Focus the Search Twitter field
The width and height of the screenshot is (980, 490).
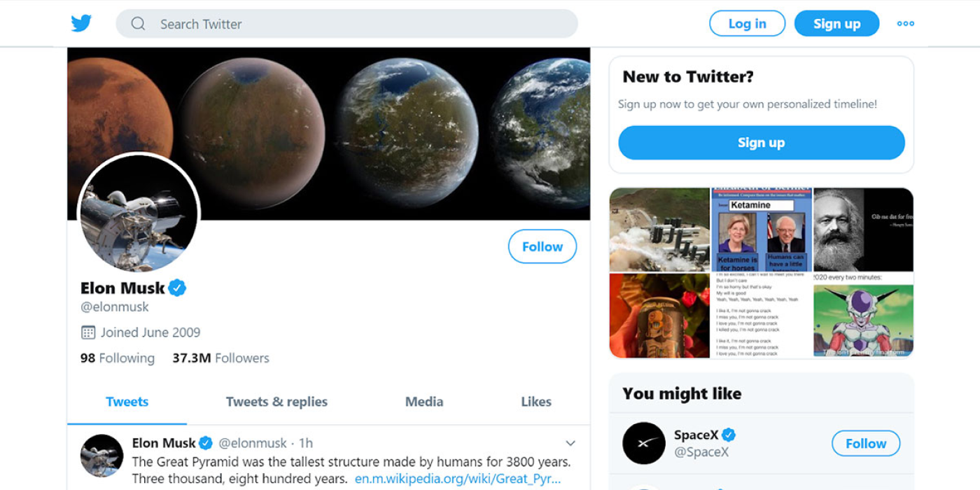click(x=346, y=24)
